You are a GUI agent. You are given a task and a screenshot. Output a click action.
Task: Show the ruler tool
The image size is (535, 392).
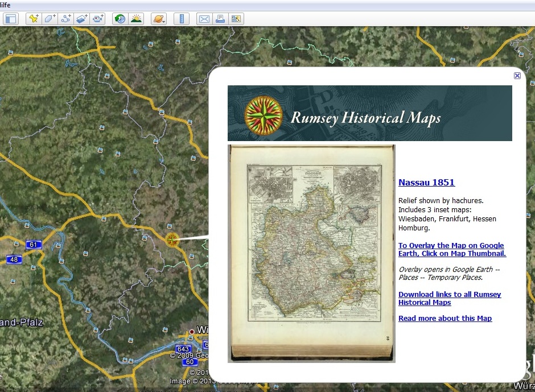182,19
